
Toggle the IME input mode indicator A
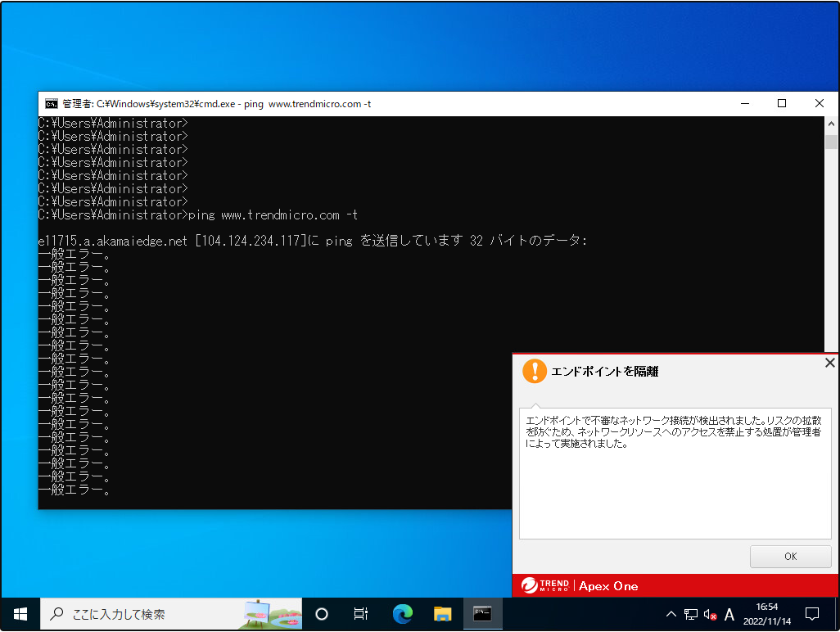[729, 614]
